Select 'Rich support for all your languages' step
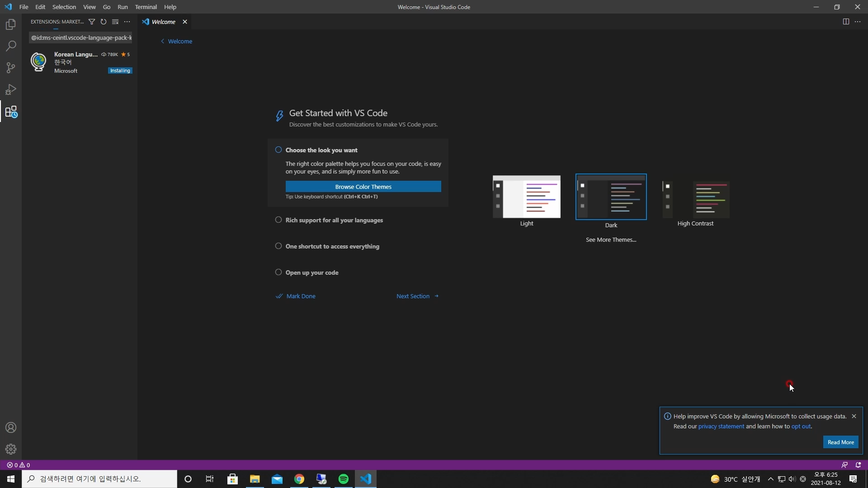Image resolution: width=868 pixels, height=488 pixels. click(x=334, y=220)
